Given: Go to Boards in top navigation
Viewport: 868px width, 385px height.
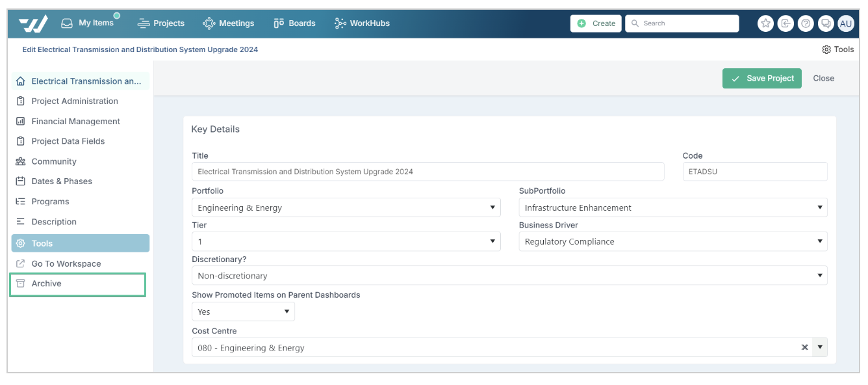Looking at the screenshot, I should coord(294,23).
